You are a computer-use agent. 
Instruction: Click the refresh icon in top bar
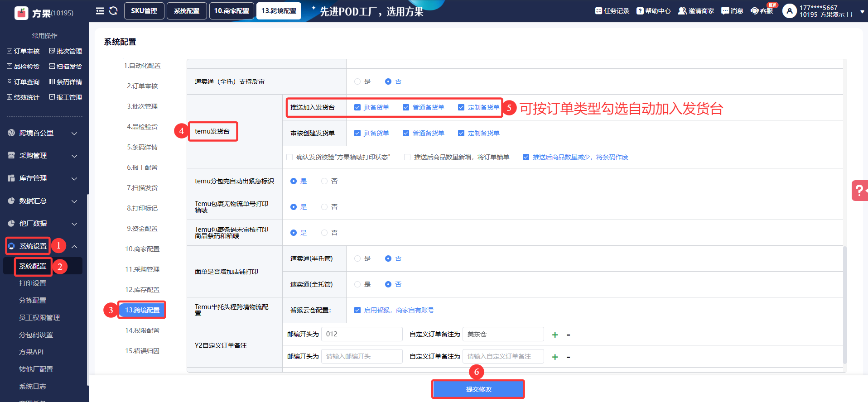click(113, 11)
